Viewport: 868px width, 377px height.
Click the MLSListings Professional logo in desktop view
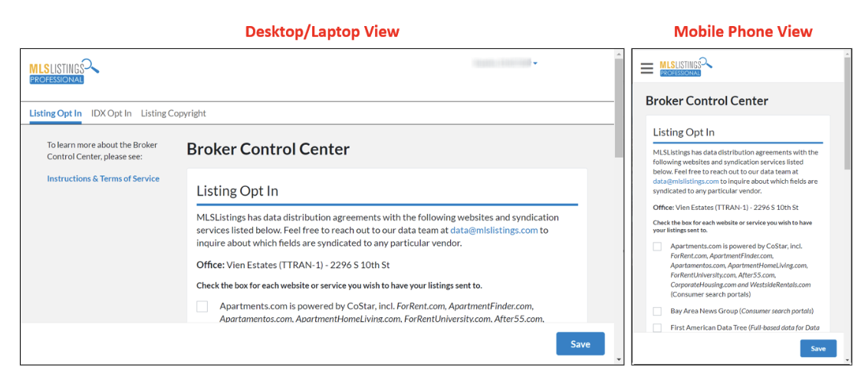coord(64,70)
